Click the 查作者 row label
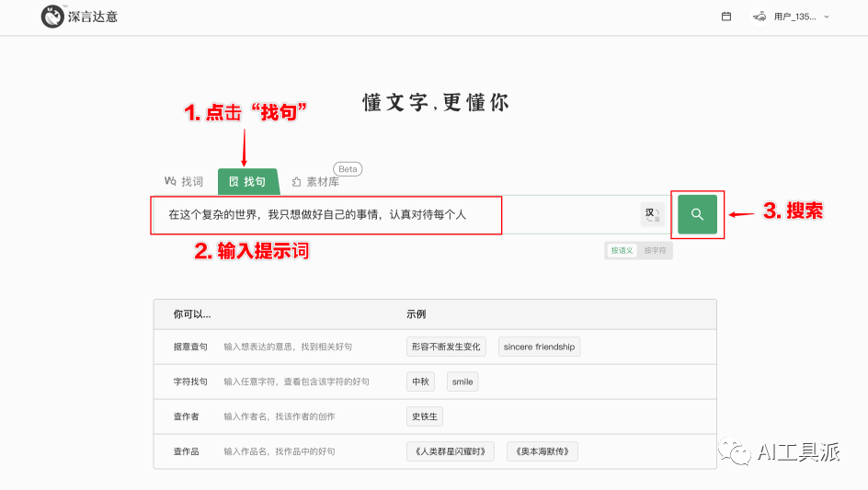Viewport: 868px width, 490px height. point(186,416)
